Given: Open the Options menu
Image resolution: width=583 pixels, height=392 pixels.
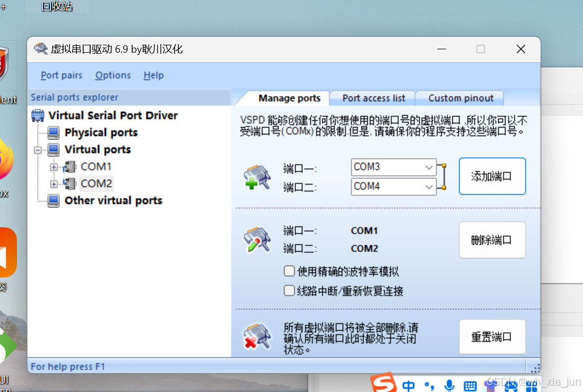Looking at the screenshot, I should click(113, 75).
